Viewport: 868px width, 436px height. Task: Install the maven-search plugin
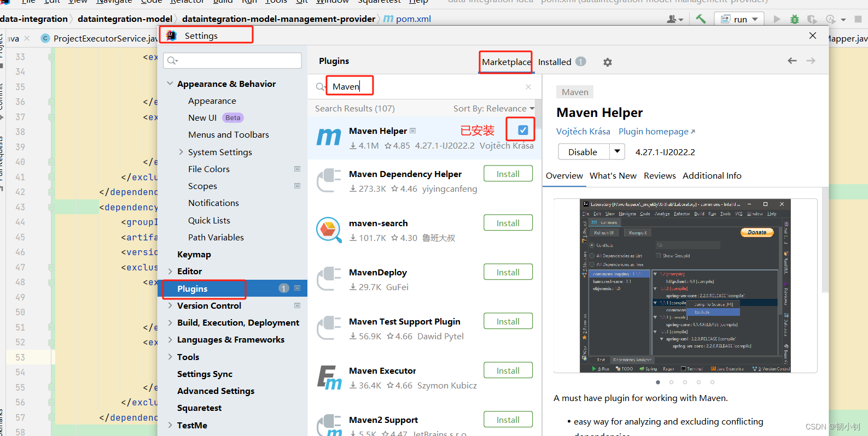508,223
